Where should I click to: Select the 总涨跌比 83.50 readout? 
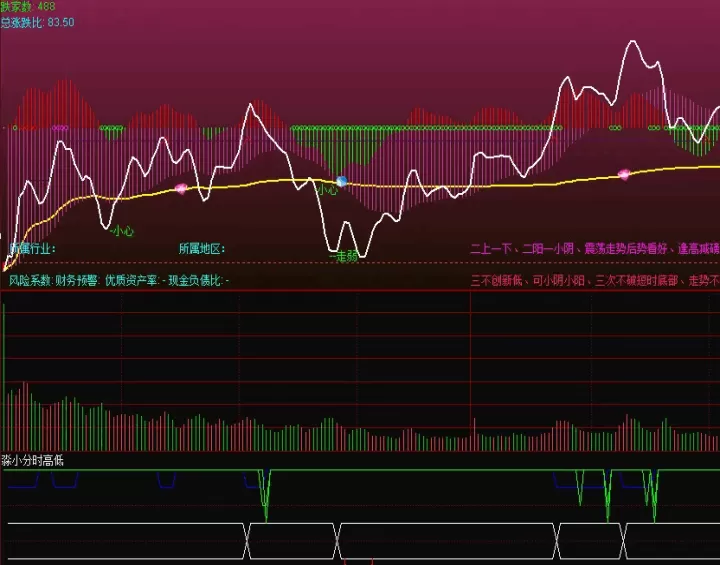[37, 22]
